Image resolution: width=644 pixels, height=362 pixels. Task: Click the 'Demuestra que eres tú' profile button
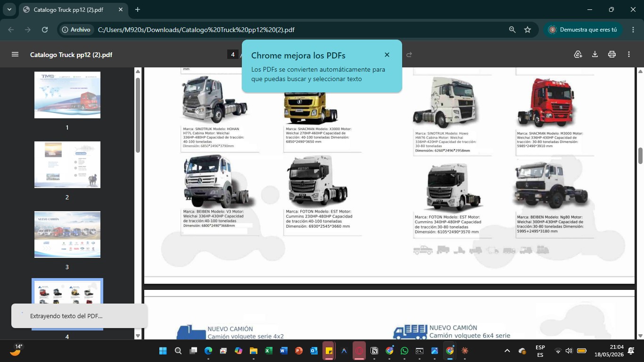click(583, 30)
